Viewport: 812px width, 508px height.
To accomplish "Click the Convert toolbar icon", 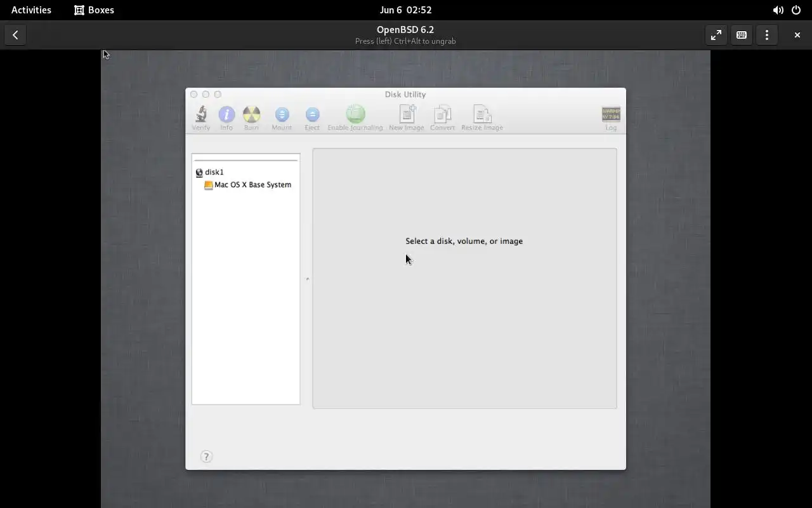I will (x=442, y=114).
